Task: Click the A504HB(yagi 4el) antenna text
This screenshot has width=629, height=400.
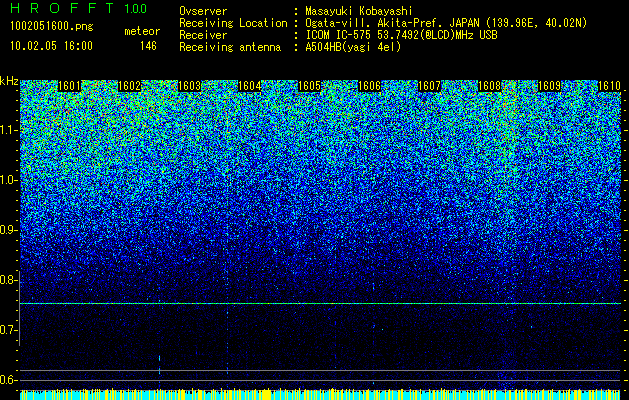Action: (353, 47)
